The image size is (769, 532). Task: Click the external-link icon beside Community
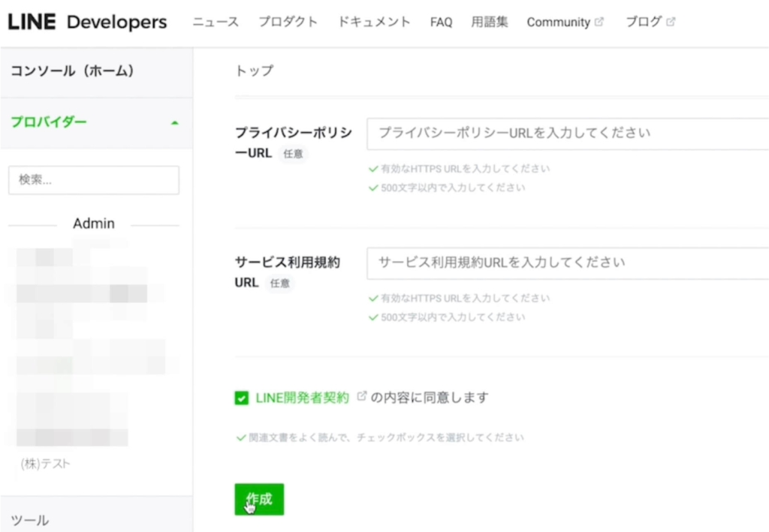click(599, 22)
